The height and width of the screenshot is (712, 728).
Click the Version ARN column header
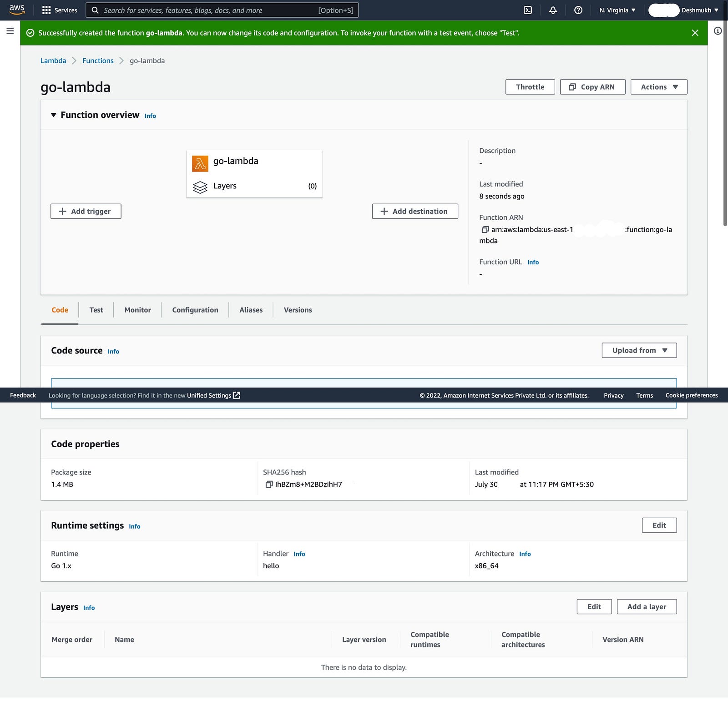pos(623,640)
